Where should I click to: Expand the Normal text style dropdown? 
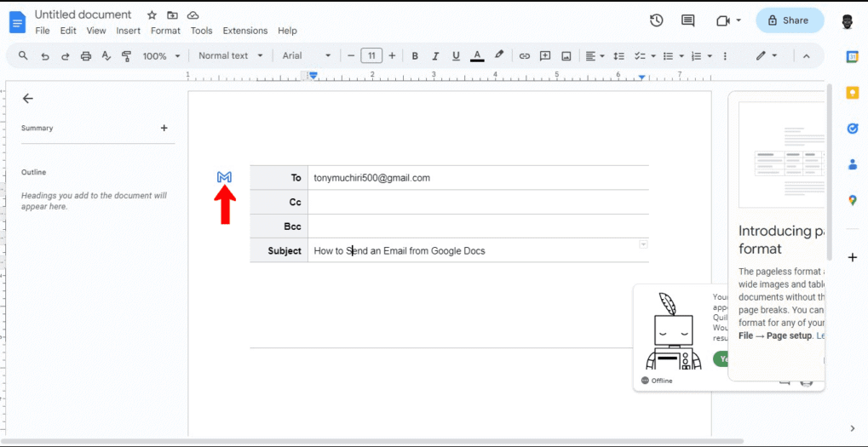[229, 56]
